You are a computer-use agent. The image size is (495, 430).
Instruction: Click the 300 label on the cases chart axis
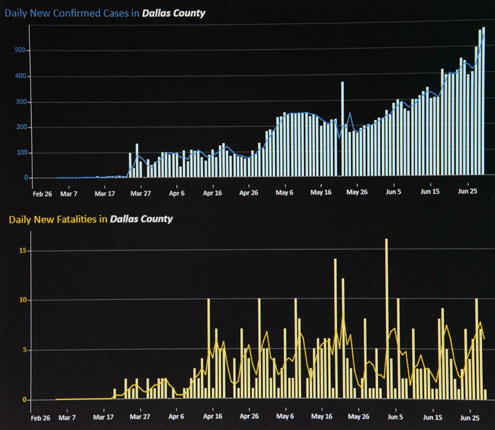point(21,102)
